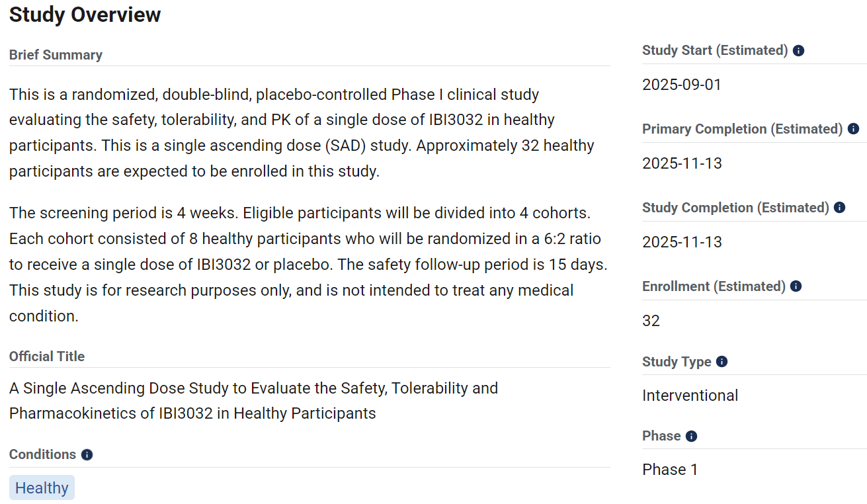Click the Study Overview heading
Image resolution: width=867 pixels, height=504 pixels.
(x=85, y=15)
